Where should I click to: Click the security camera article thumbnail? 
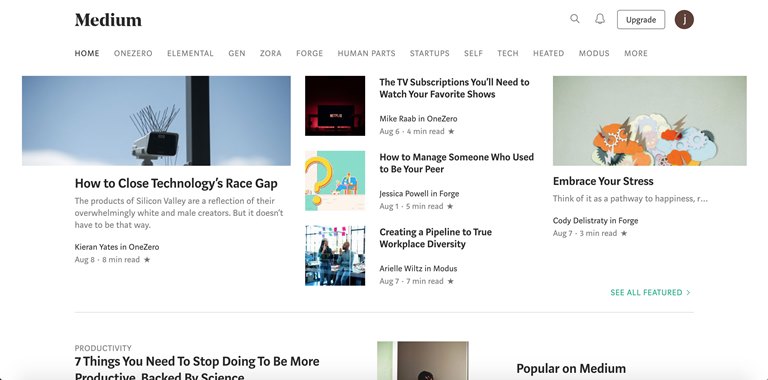156,120
